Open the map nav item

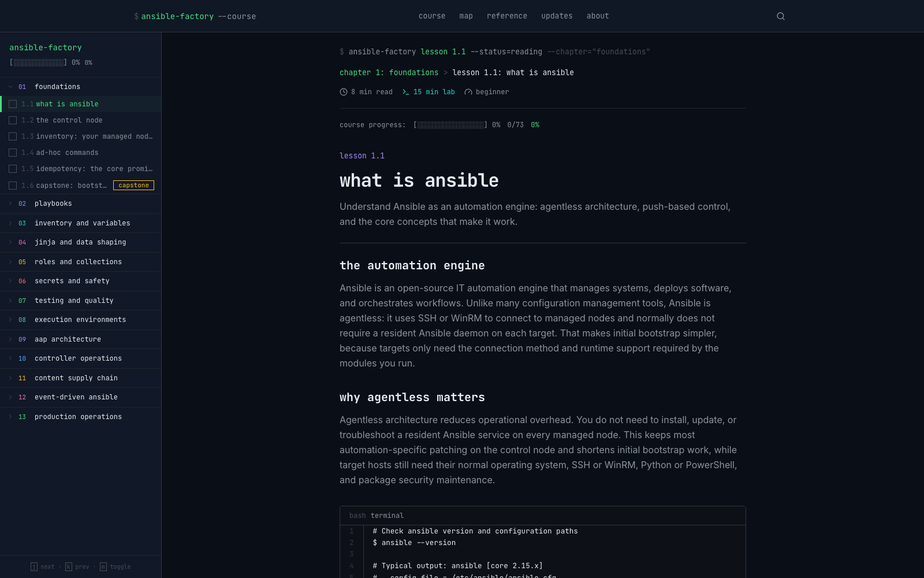tap(466, 16)
